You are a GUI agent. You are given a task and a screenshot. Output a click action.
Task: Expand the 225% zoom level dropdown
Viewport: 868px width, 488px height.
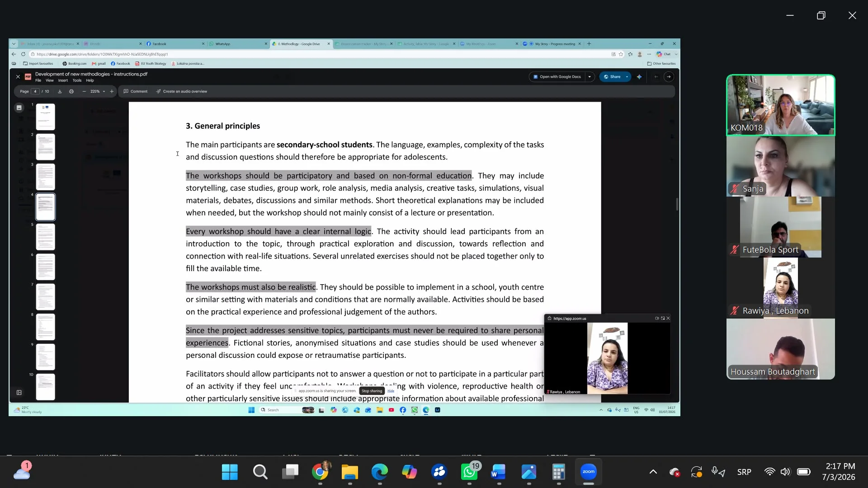click(x=104, y=91)
